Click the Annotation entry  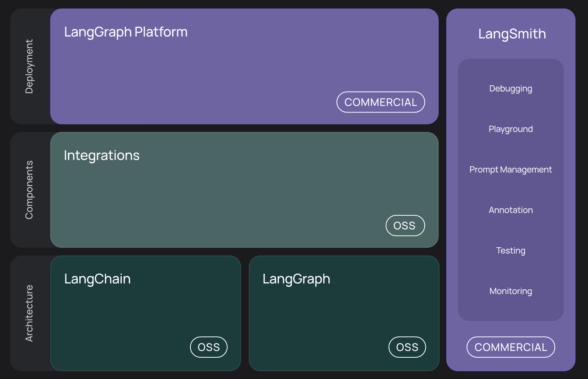510,210
